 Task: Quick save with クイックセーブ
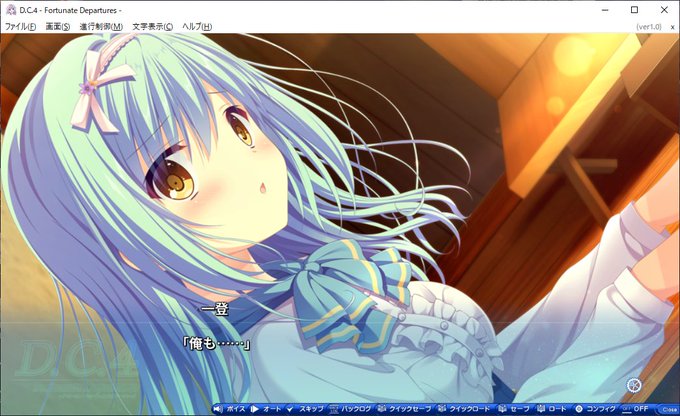tap(405, 409)
